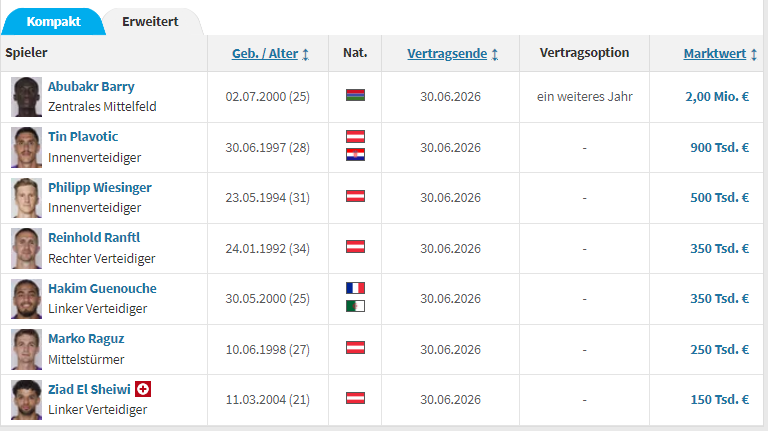Click Reinhold Ranftl's Austrian flag icon
768x431 pixels.
[355, 247]
